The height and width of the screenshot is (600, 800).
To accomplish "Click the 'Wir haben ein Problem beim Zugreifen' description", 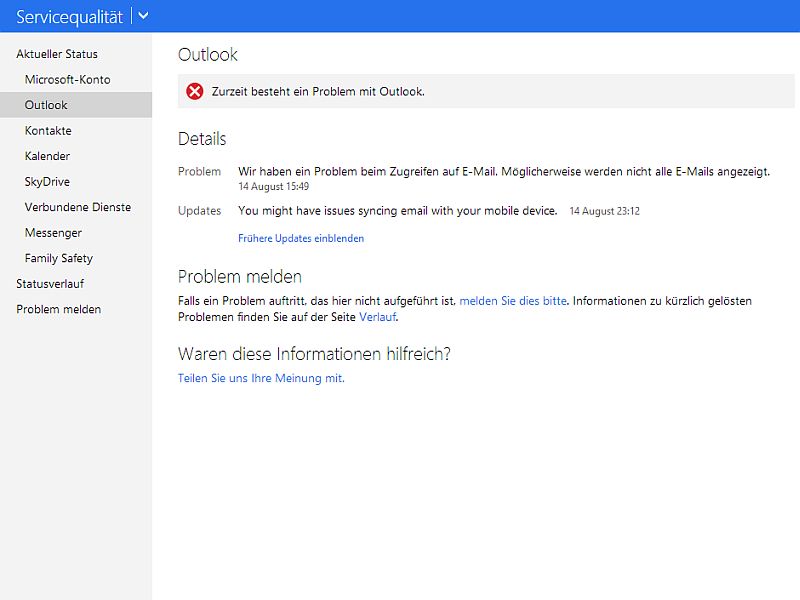I will [504, 171].
